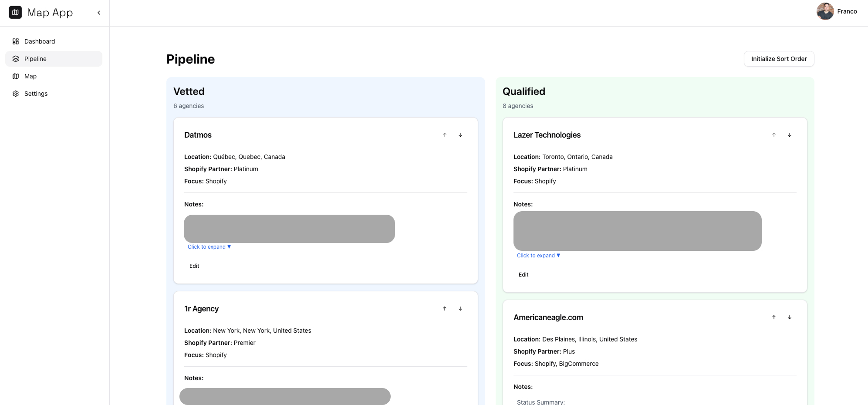The height and width of the screenshot is (405, 868).
Task: Select the Pipeline sidebar icon
Action: pos(16,58)
